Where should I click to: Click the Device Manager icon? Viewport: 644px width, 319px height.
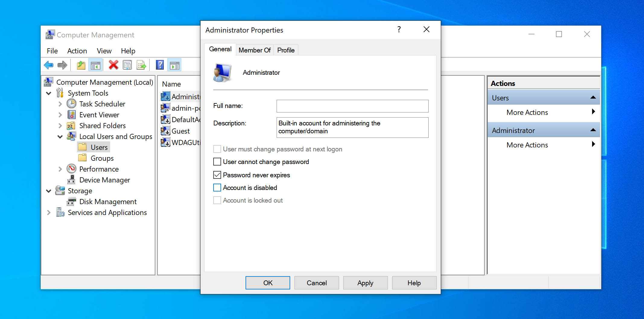click(x=71, y=180)
